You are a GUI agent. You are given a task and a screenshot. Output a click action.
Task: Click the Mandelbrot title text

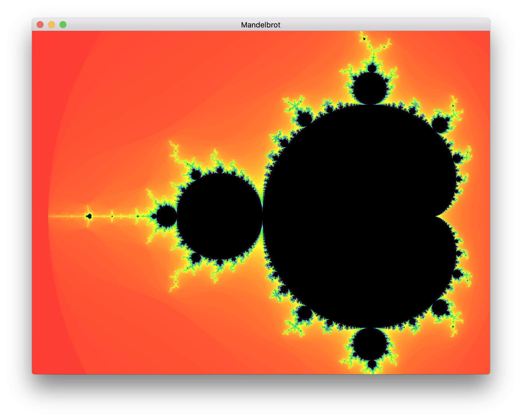point(261,25)
